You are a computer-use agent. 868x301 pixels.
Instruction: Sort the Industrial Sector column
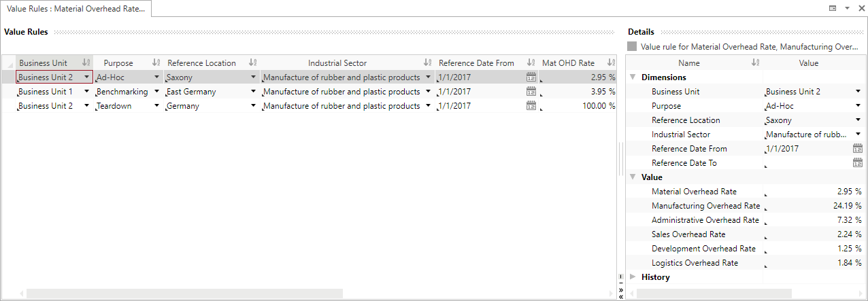[428, 63]
